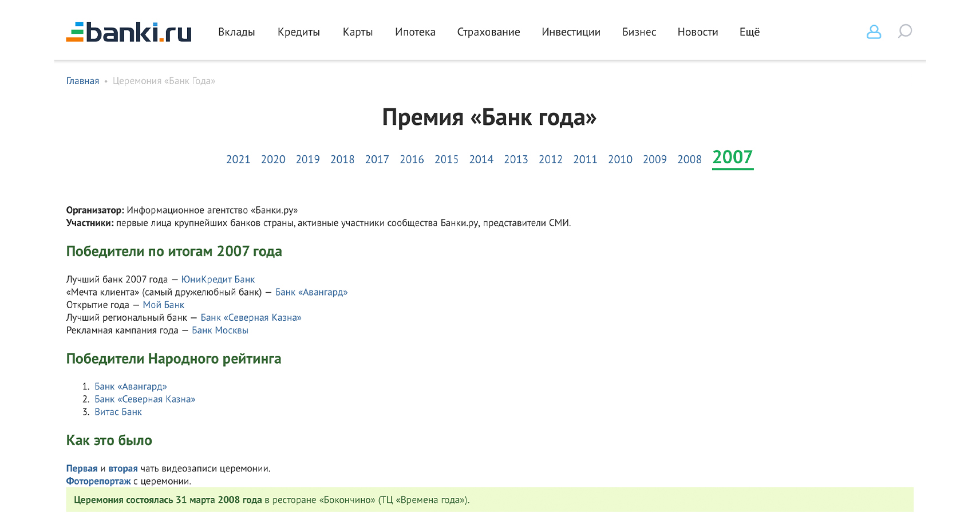Click the banki.ru logo

(129, 32)
